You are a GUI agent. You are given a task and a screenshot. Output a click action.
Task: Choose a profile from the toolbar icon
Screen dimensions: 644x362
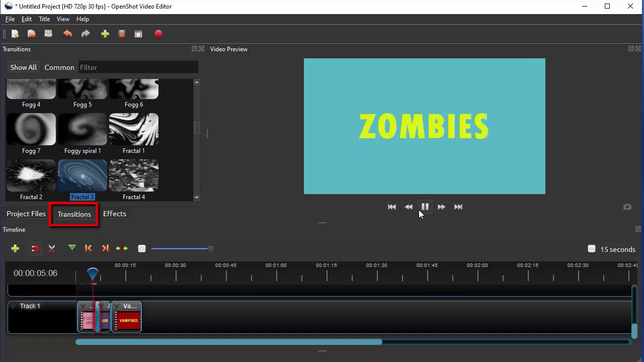click(x=121, y=34)
